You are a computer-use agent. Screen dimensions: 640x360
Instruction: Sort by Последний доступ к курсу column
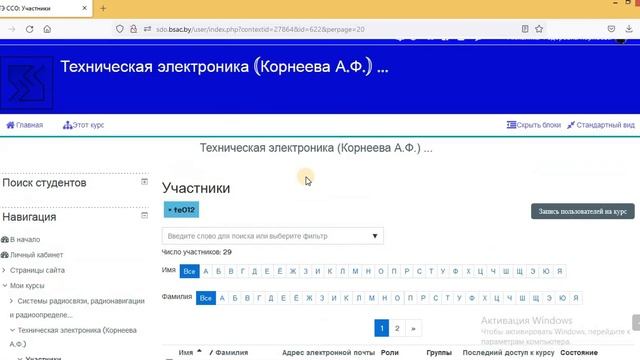[x=508, y=353]
